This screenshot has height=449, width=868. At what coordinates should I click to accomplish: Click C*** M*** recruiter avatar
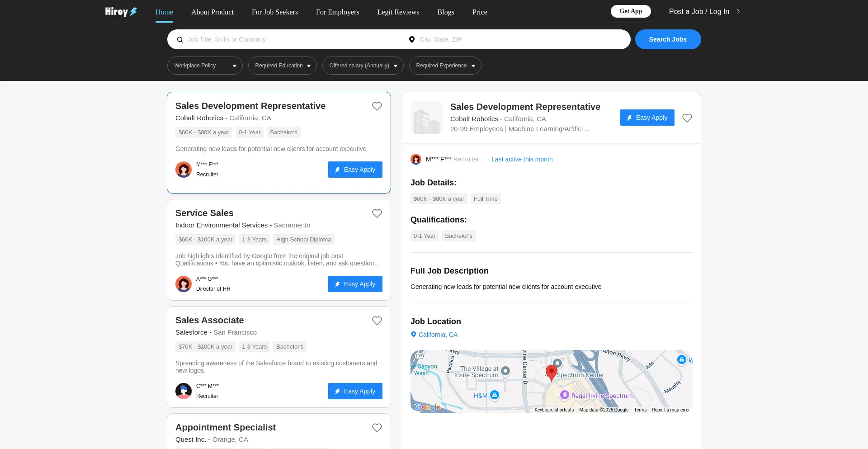[x=184, y=391]
